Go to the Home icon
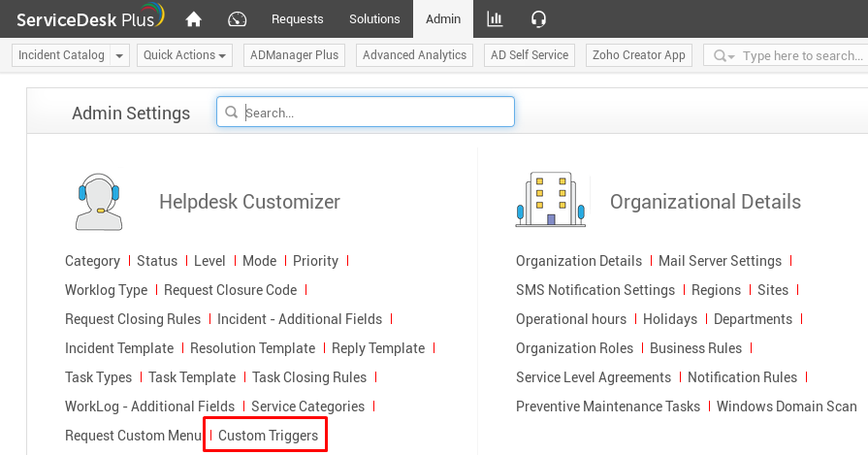The width and height of the screenshot is (868, 455). 194,19
